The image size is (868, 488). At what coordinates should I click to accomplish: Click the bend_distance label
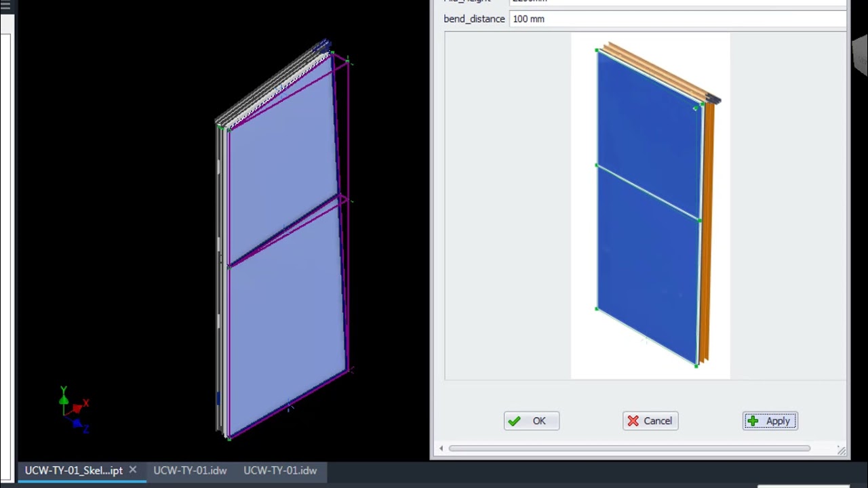pyautogui.click(x=474, y=19)
